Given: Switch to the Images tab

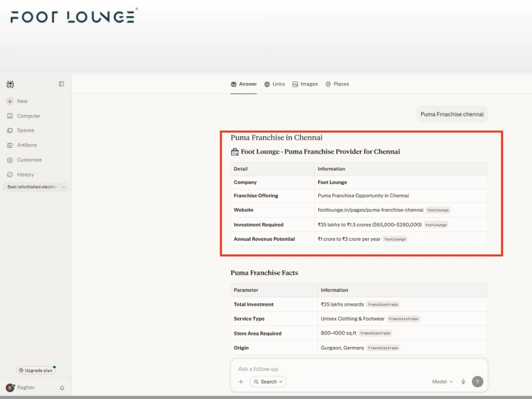Looking at the screenshot, I should tap(305, 84).
